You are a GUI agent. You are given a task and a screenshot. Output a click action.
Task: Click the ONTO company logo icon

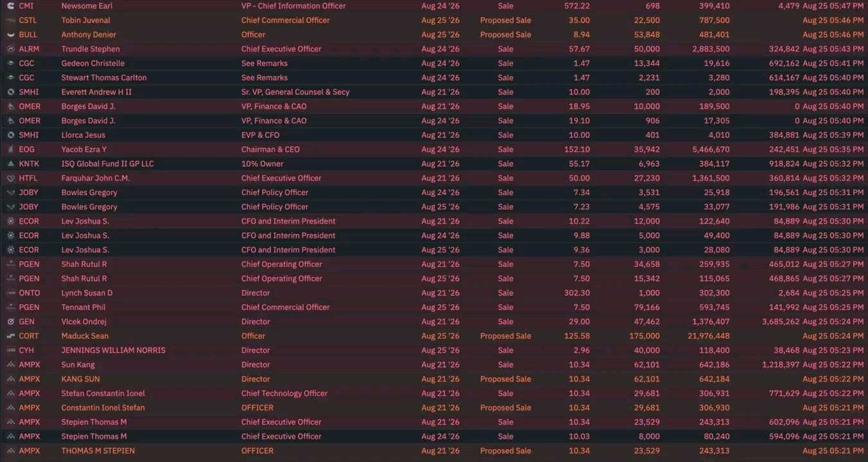[10, 293]
